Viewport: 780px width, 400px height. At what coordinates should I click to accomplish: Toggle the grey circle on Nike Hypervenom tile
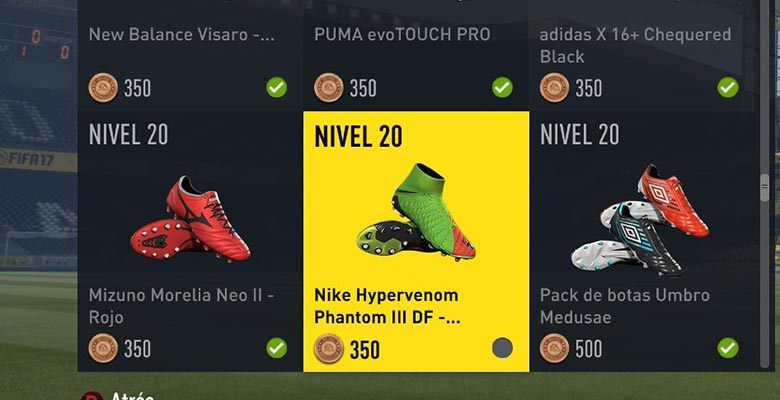tap(502, 348)
